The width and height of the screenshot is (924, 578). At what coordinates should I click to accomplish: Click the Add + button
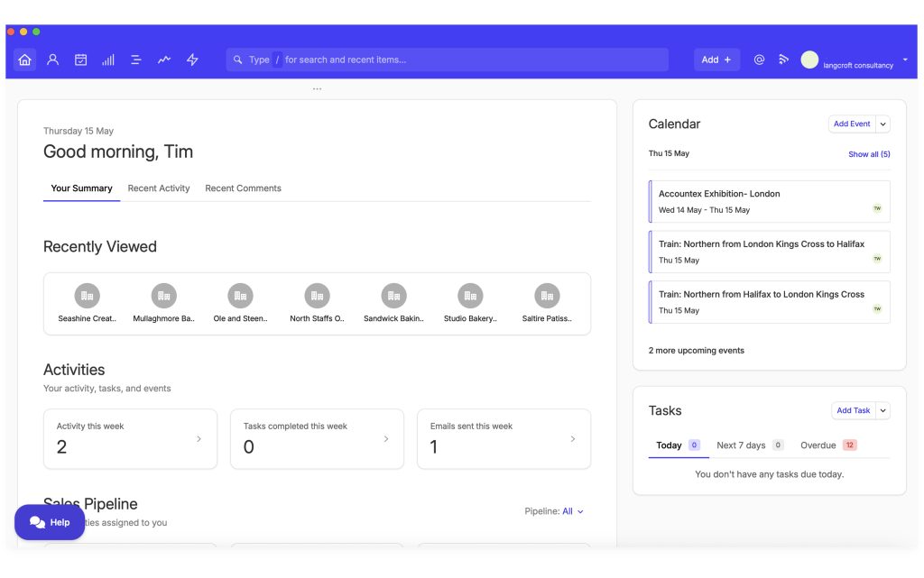(716, 60)
